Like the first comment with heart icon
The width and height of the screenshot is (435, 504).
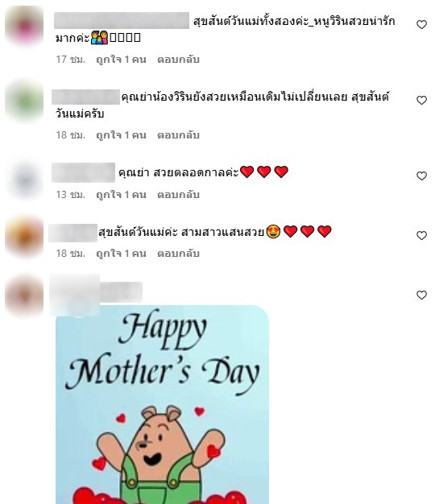(x=421, y=24)
